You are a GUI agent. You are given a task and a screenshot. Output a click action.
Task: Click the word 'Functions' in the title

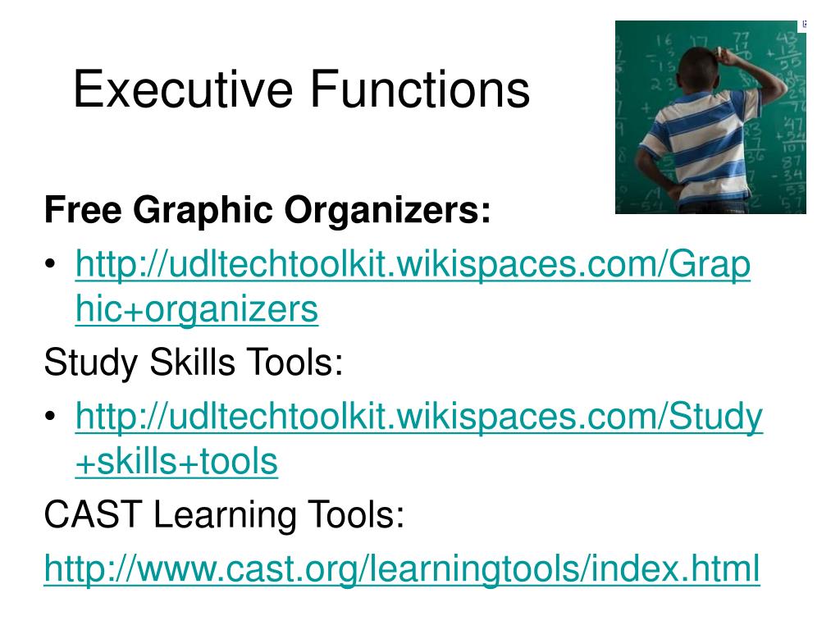[x=421, y=89]
